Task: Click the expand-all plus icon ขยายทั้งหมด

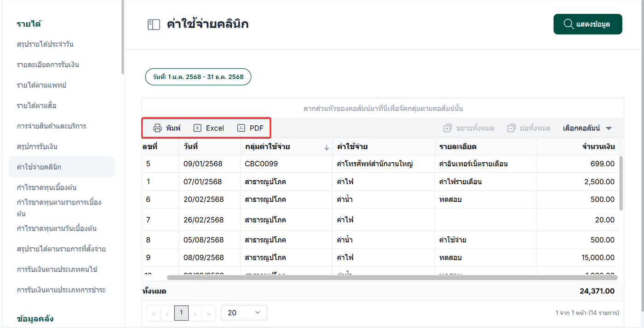Action: click(x=447, y=128)
